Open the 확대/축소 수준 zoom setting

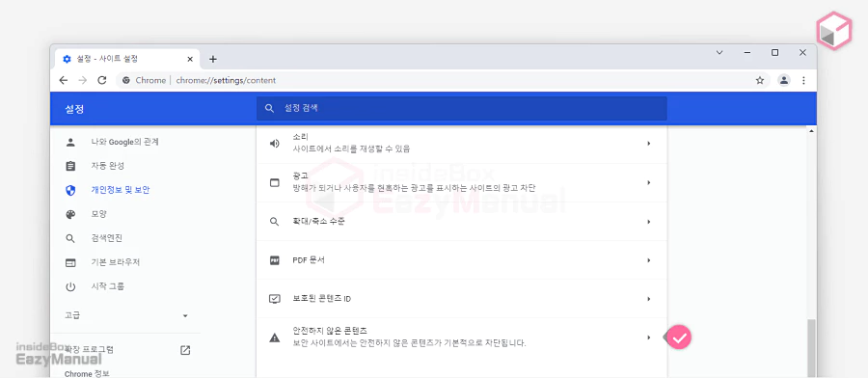pos(462,222)
